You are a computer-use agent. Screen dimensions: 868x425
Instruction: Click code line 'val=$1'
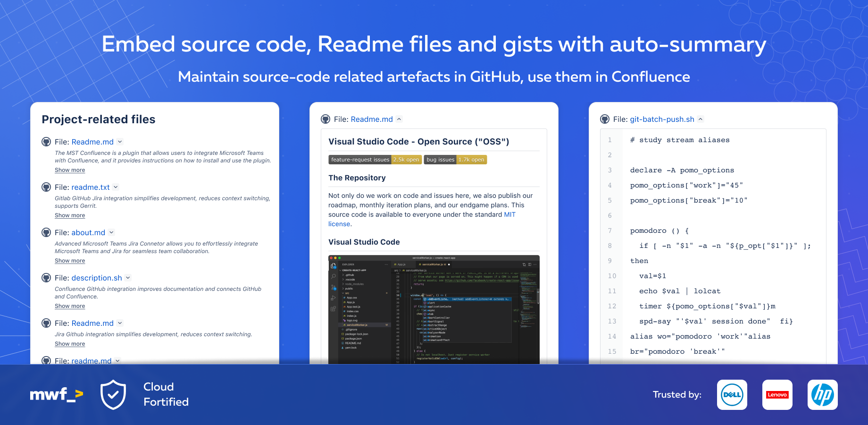pos(653,276)
